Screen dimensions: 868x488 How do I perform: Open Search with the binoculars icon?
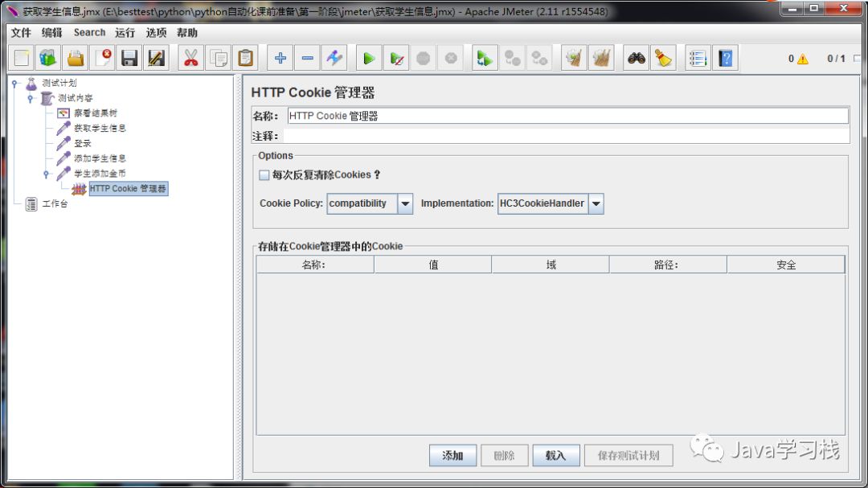(x=636, y=58)
